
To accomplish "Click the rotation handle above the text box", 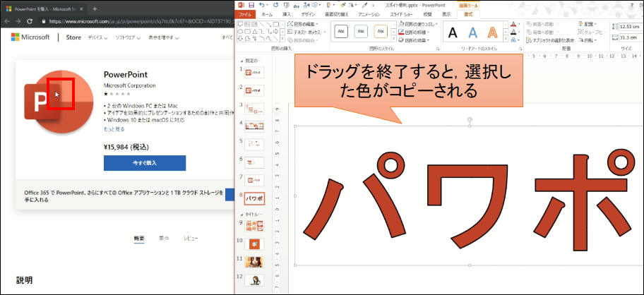I will [470, 119].
